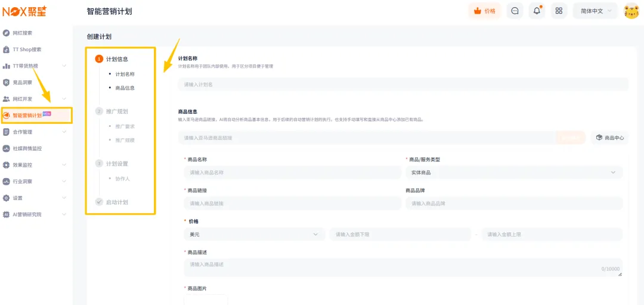Viewport: 644px width, 305px height.
Task: Click the crown icon on 价格 button
Action: click(x=477, y=11)
